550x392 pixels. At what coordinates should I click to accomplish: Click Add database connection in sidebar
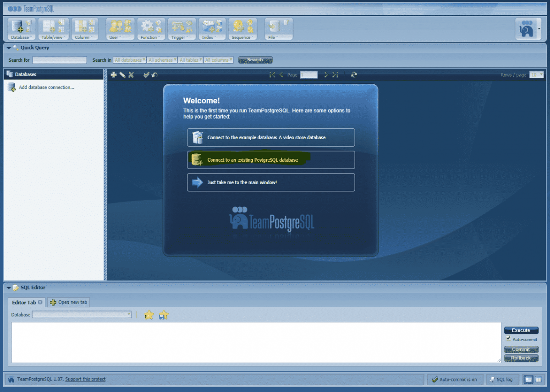click(x=46, y=87)
